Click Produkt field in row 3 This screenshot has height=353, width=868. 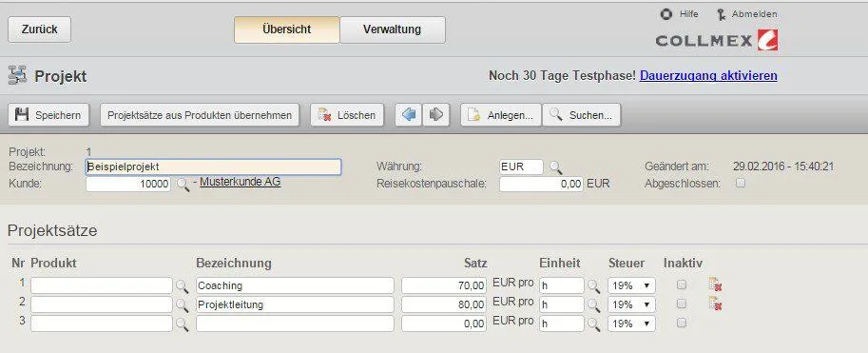point(102,324)
